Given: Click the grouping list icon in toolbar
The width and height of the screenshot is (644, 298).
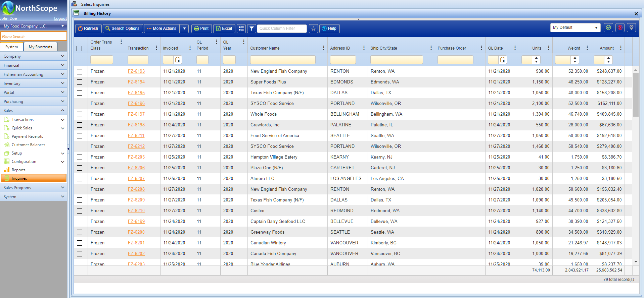Looking at the screenshot, I should click(241, 28).
